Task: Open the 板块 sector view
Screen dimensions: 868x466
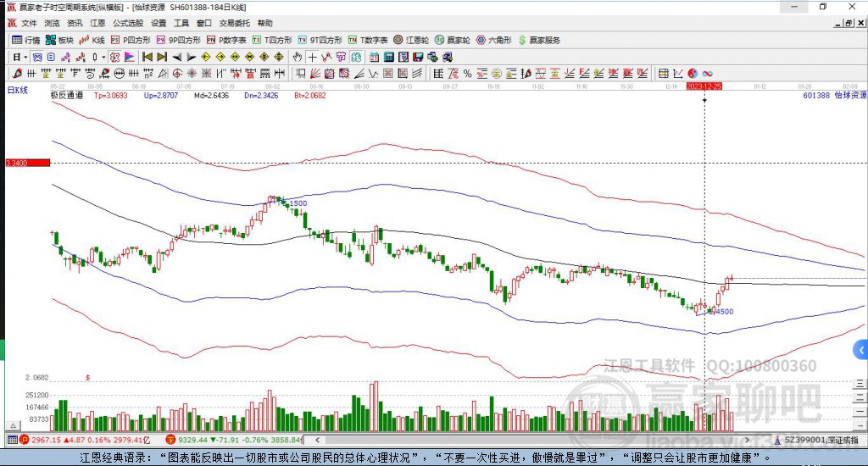Action: tap(60, 40)
